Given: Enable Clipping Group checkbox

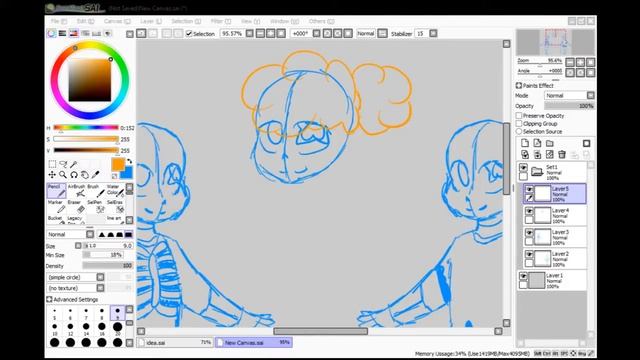Looking at the screenshot, I should click(x=519, y=124).
